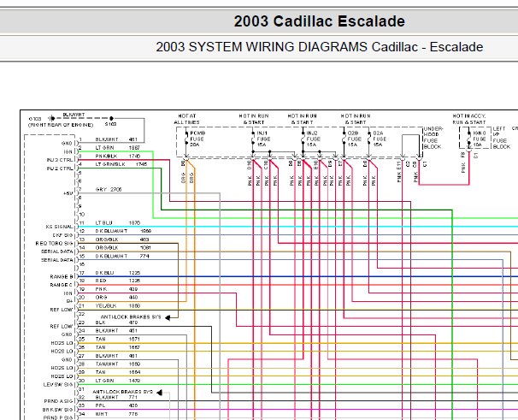Select the O2A FUSE 15A label
518x420 pixels.
tap(380, 139)
